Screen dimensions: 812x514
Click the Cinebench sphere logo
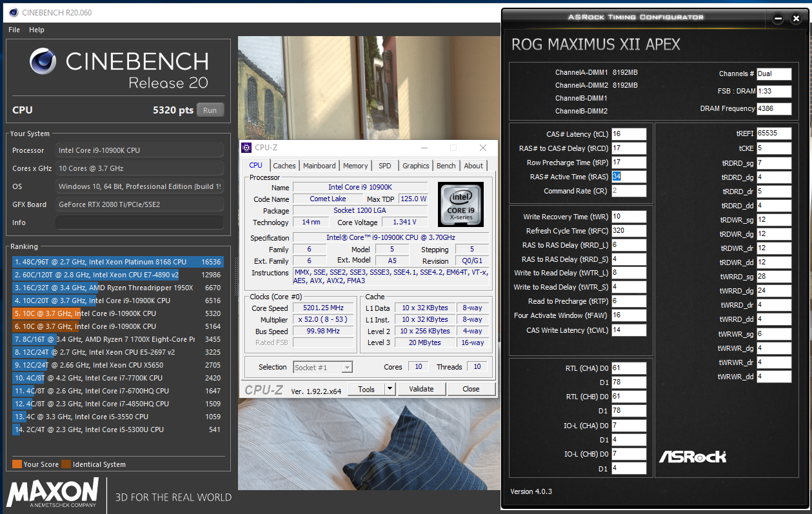tap(44, 62)
